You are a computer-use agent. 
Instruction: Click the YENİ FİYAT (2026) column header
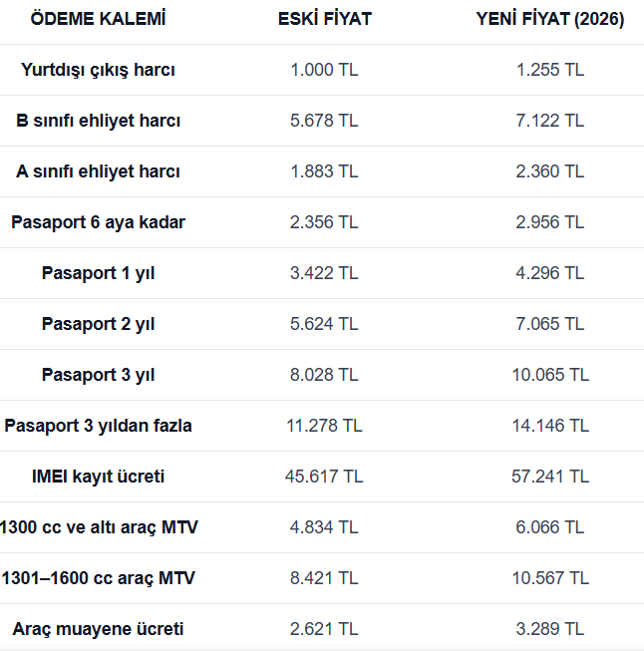coord(550,20)
